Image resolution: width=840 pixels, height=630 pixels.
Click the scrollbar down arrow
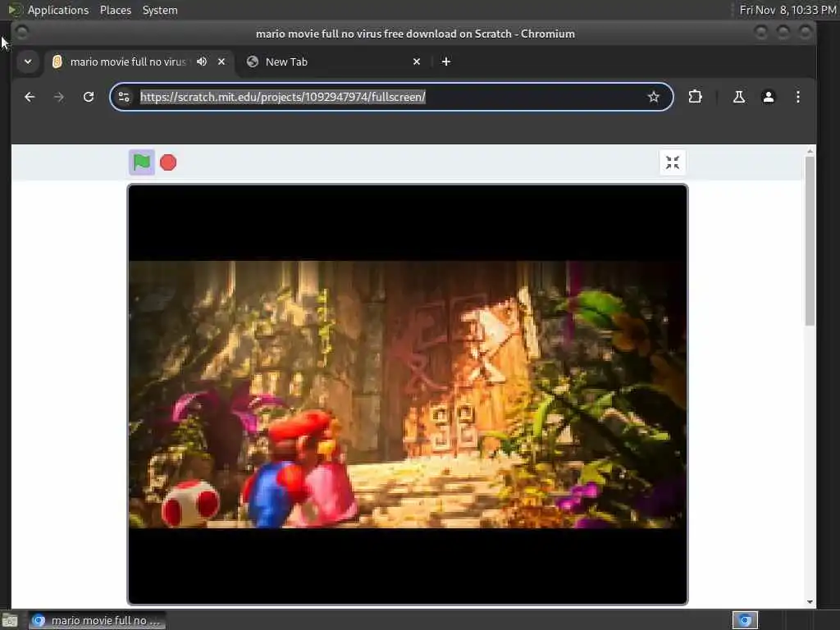pos(810,602)
